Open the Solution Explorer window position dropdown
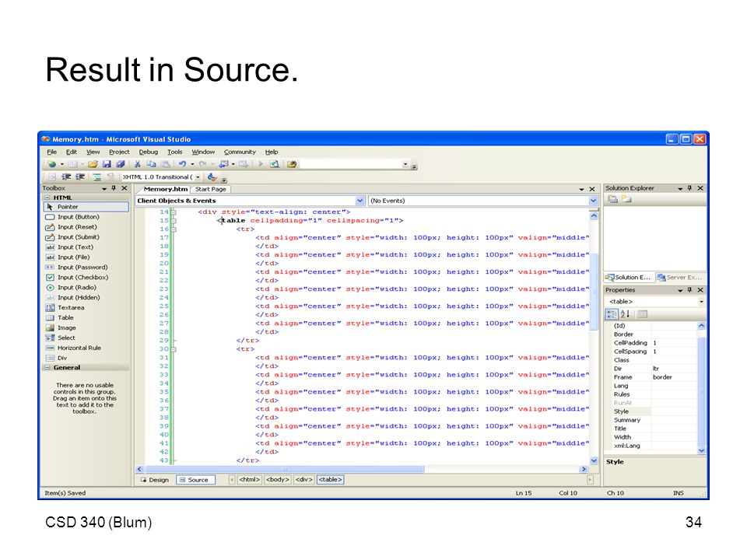 click(680, 188)
